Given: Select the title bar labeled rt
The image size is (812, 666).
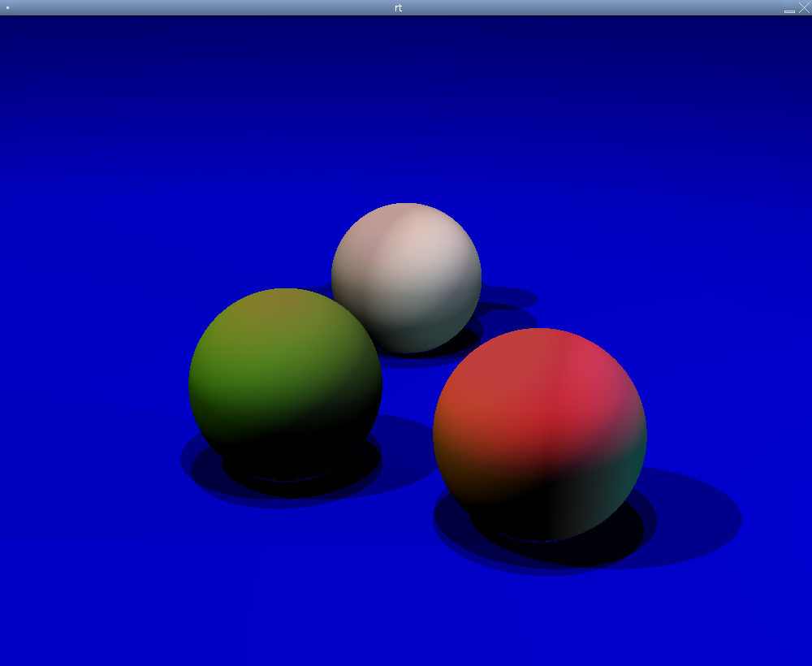Looking at the screenshot, I should point(398,8).
